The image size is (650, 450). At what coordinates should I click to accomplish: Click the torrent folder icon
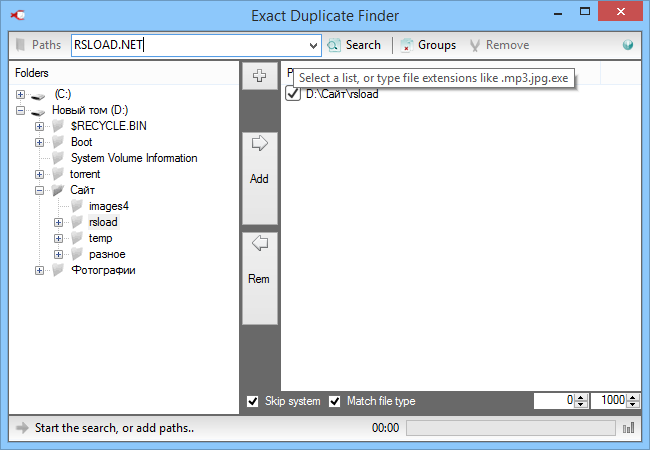click(x=58, y=174)
